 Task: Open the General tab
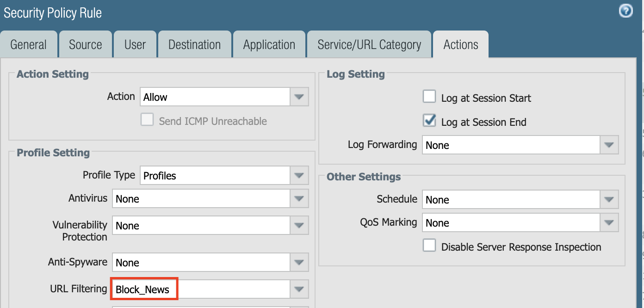pos(29,45)
